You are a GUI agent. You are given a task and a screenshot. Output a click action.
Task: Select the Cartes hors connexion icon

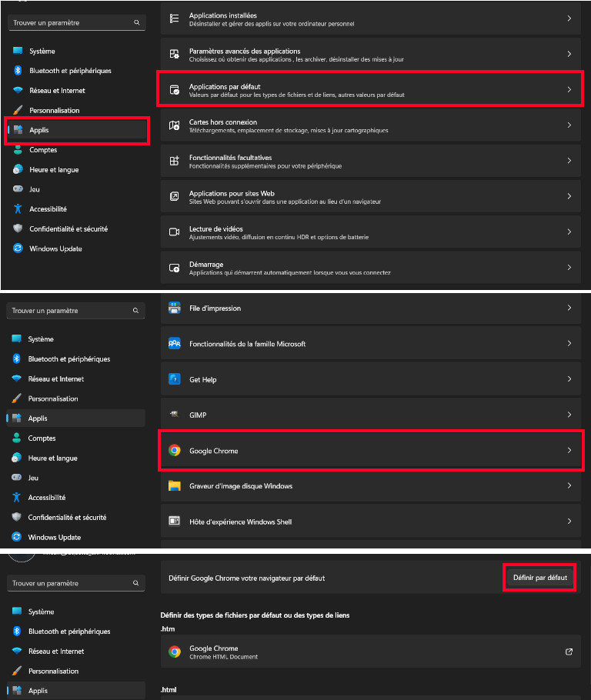(175, 125)
